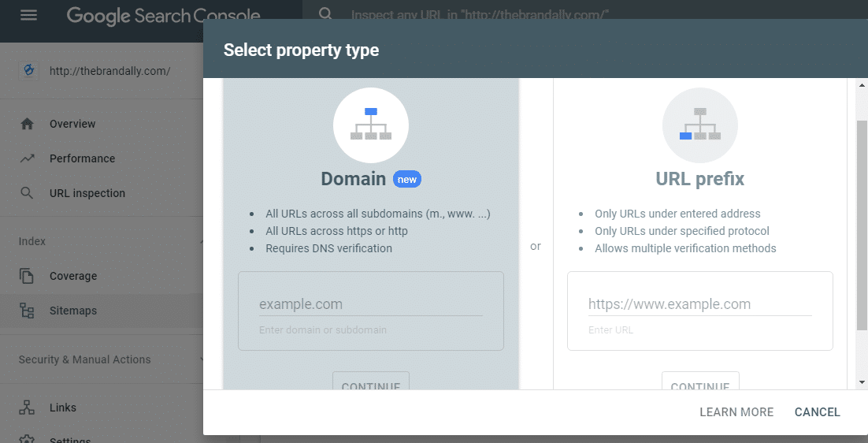Click the dialog vertical scrollbar thumb
This screenshot has width=868, height=443.
862,225
